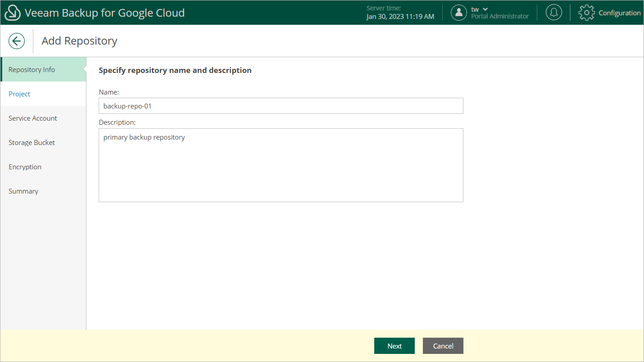Jump to the Summary step
644x362 pixels.
click(43, 191)
